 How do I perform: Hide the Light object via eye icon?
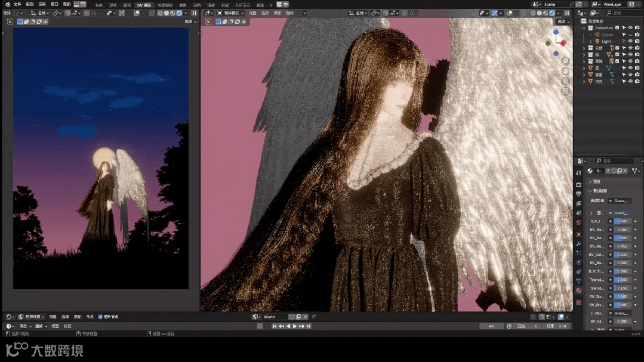[630, 42]
